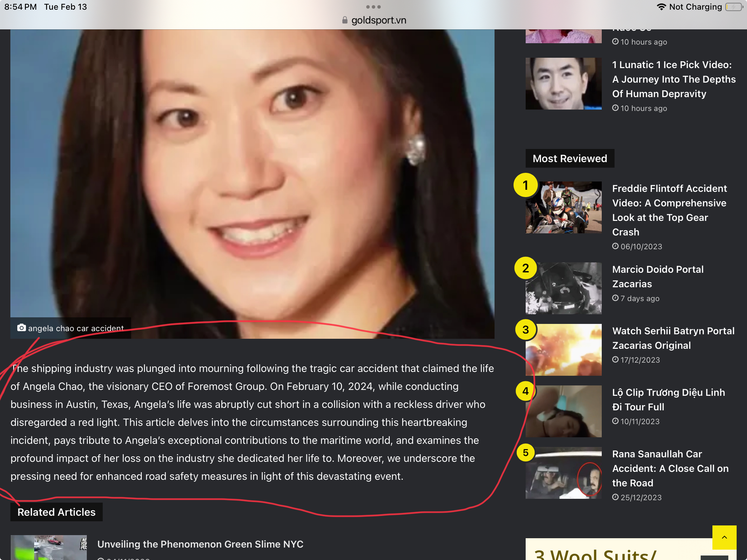Tap the 17/12/2023 date text

640,360
